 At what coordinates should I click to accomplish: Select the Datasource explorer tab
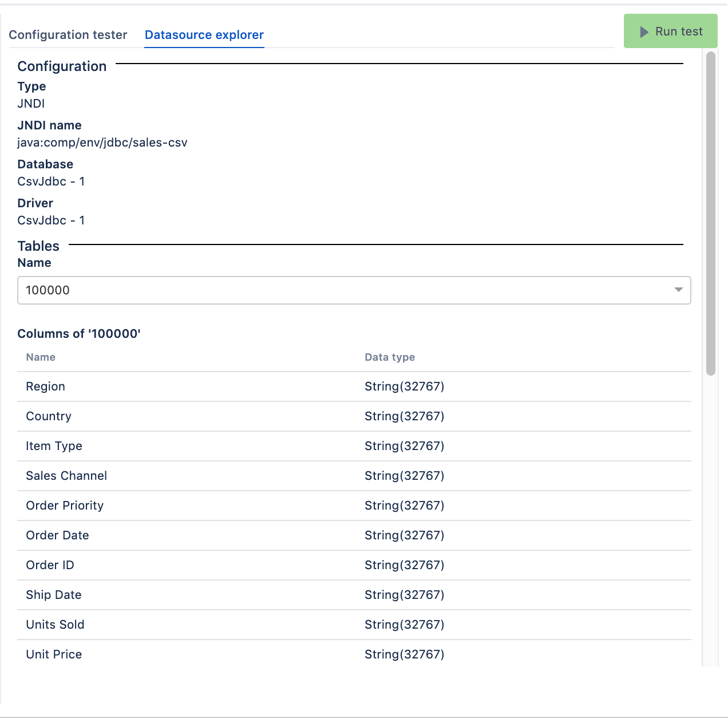(x=204, y=35)
